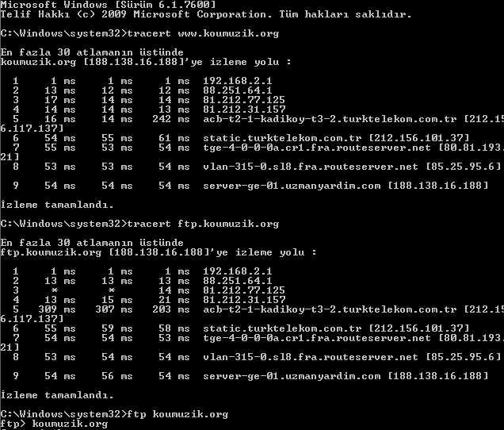Click the first asterisk in second trace hop 3

[55, 290]
